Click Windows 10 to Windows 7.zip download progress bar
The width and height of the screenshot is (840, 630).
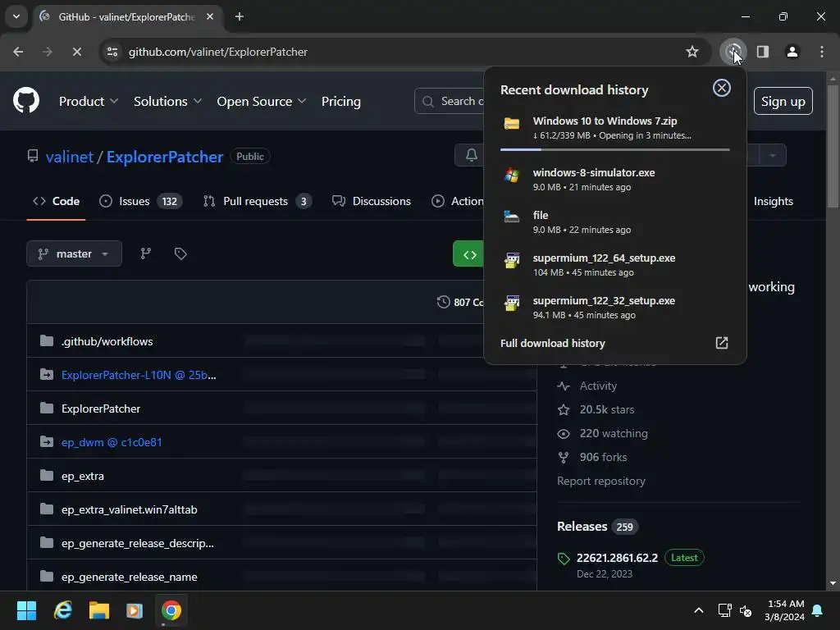[615, 150]
